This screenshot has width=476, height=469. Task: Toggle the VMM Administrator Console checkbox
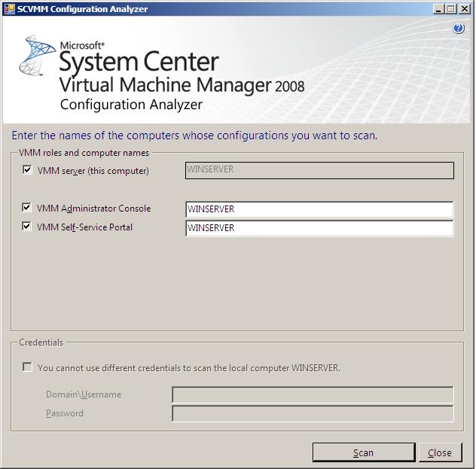tap(28, 208)
